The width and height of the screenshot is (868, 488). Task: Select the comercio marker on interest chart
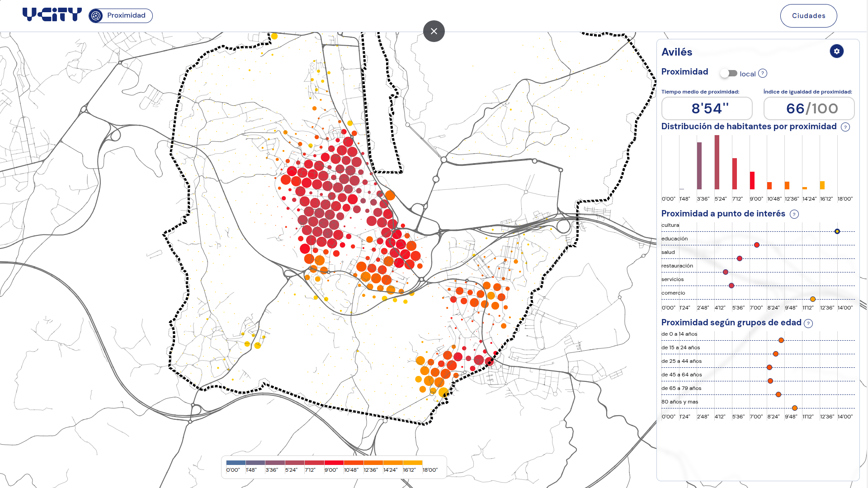813,299
